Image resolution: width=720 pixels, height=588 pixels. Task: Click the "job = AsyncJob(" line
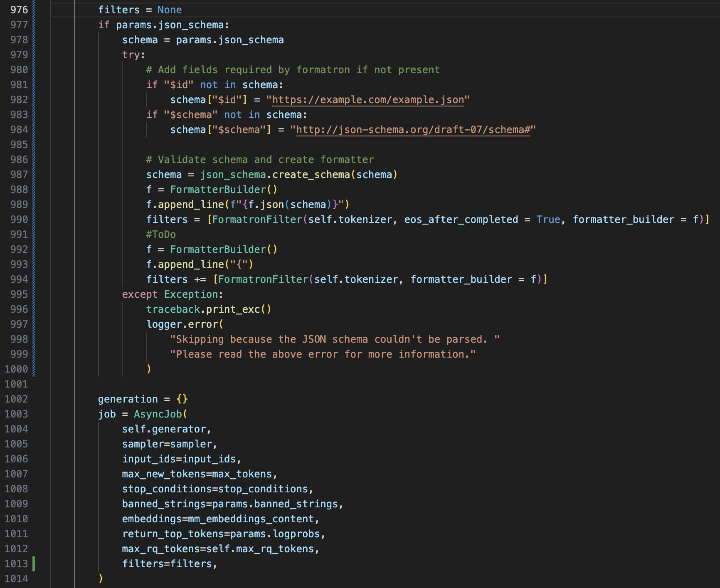143,414
